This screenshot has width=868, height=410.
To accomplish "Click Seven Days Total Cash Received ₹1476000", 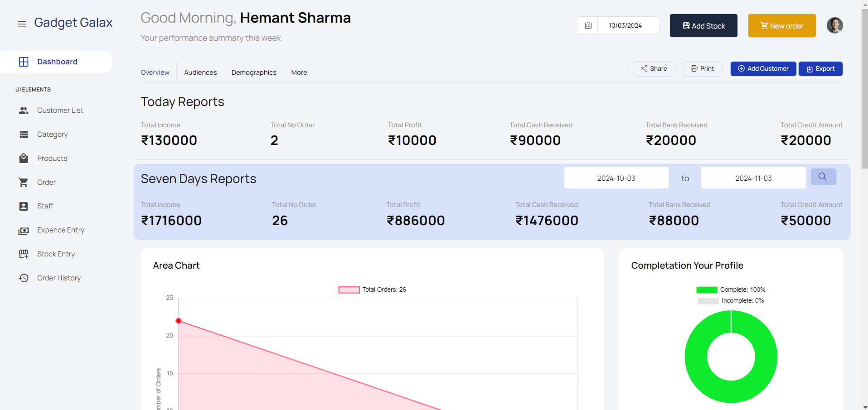I will (547, 221).
